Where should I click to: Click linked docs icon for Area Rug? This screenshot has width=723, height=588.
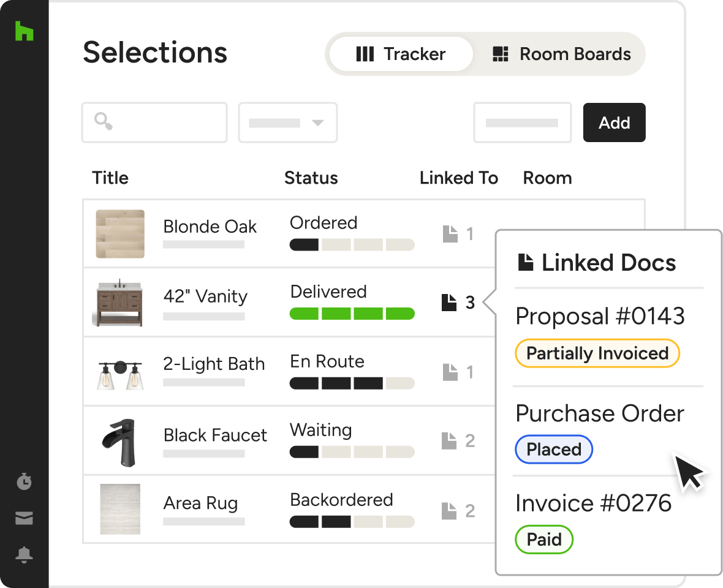click(x=450, y=510)
